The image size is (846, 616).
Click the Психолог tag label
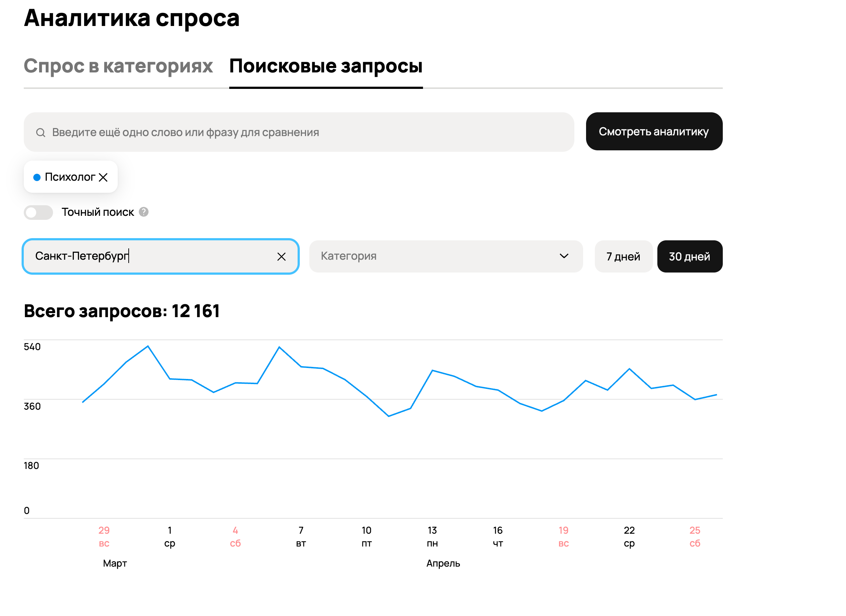pos(70,177)
